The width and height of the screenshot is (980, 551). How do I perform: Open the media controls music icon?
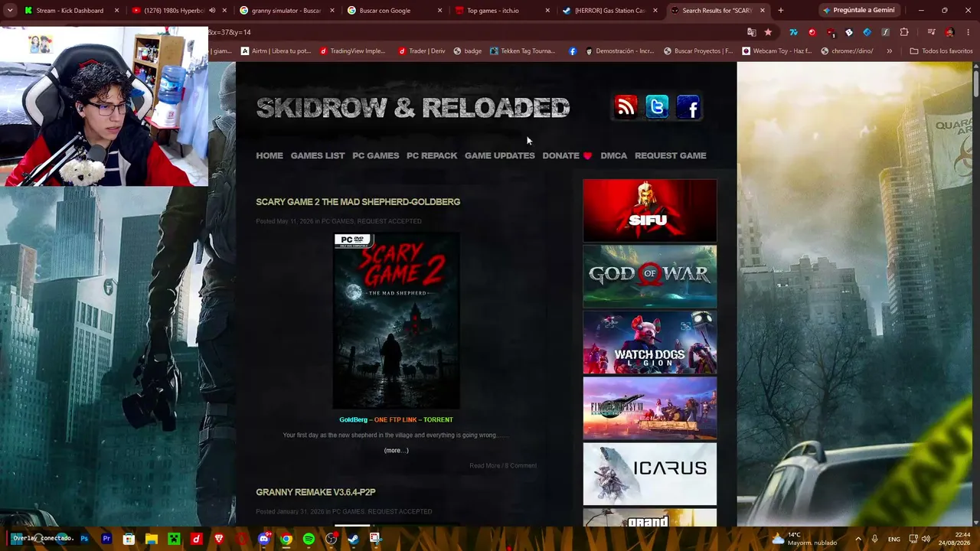click(931, 32)
